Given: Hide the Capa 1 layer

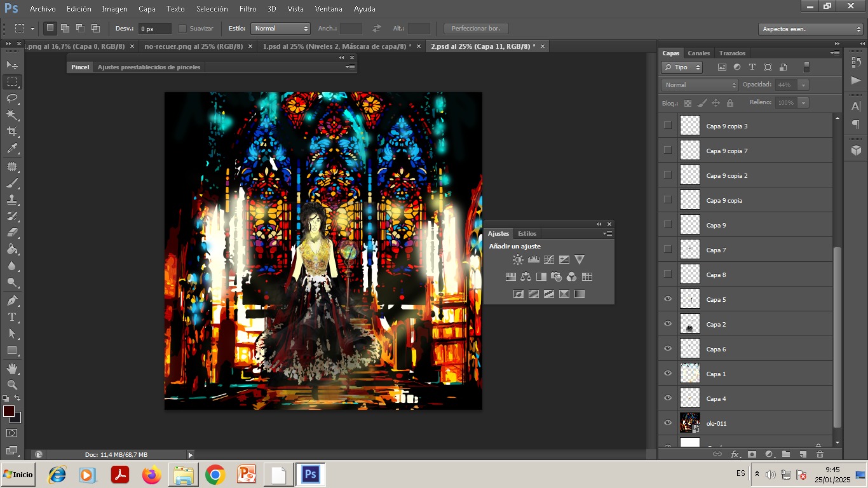Looking at the screenshot, I should pos(667,374).
